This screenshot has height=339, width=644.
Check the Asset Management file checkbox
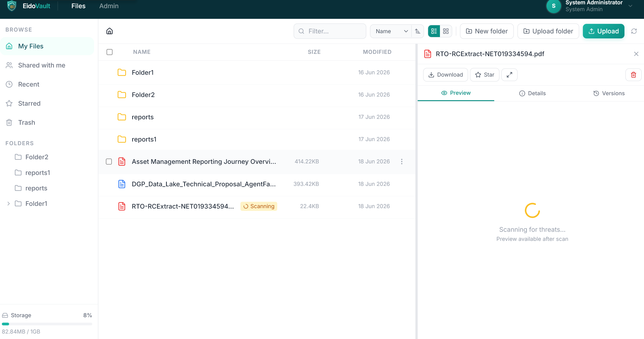(x=109, y=162)
